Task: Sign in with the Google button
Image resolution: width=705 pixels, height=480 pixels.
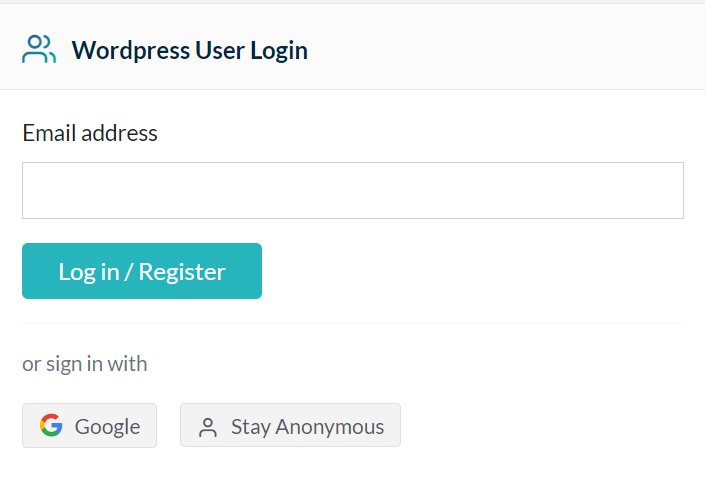Action: (89, 426)
